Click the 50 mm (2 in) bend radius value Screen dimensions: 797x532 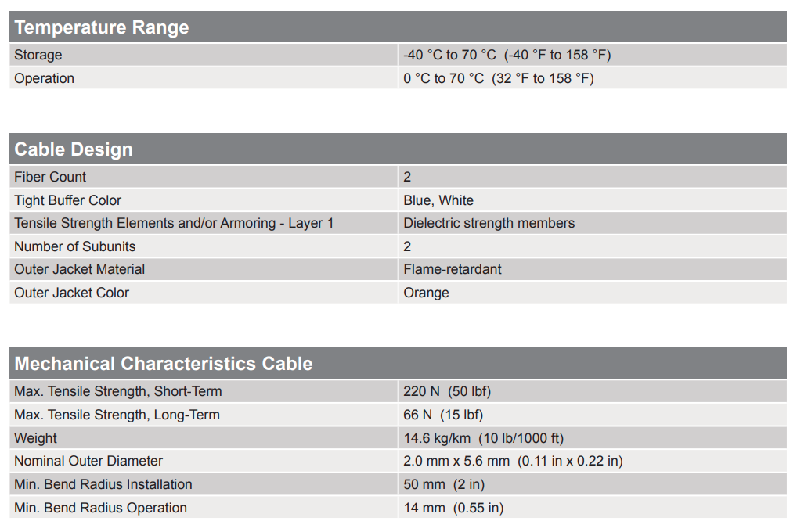coord(444,484)
